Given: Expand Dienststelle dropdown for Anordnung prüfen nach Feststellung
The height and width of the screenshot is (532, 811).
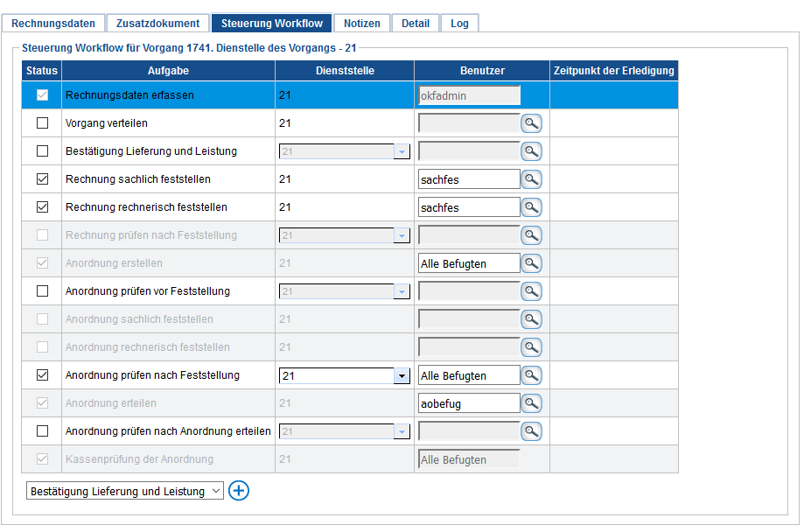Looking at the screenshot, I should click(x=402, y=375).
